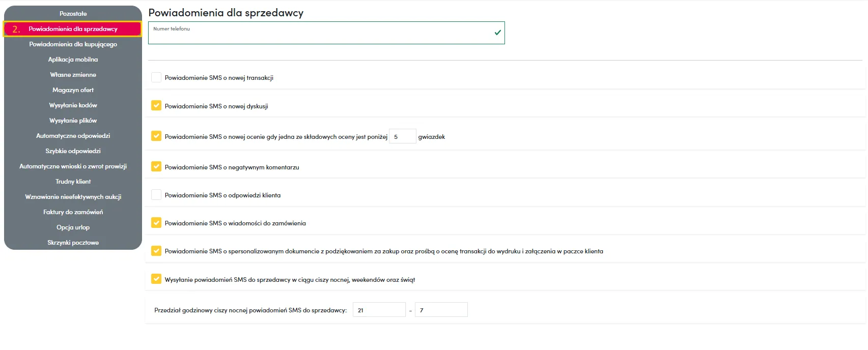Toggle SMS sending during night silence checkbox
The height and width of the screenshot is (350, 868).
tap(156, 279)
